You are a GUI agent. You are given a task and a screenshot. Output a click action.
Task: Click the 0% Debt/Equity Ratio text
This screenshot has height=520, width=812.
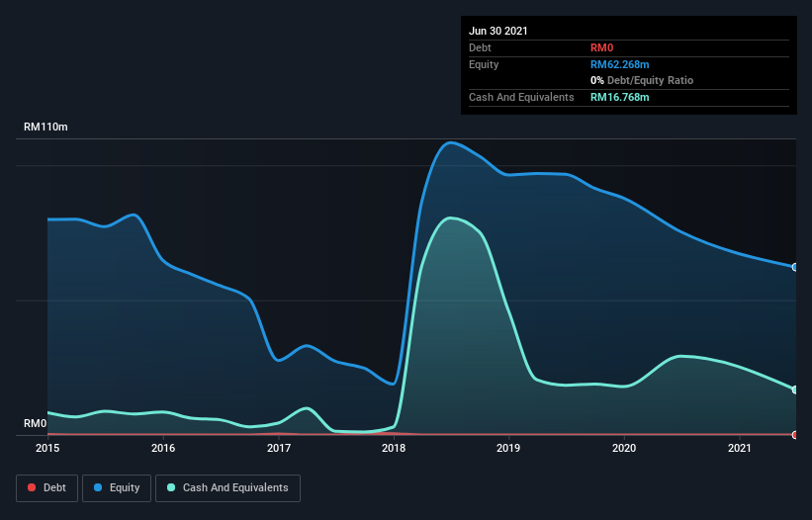[x=642, y=80]
